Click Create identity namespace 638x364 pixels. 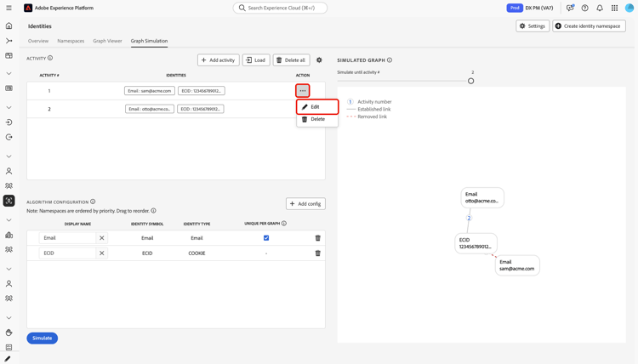(589, 26)
